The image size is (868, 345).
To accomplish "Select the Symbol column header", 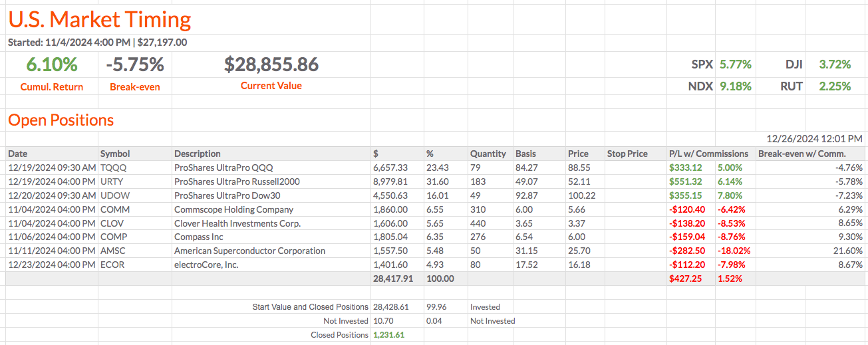I will coord(115,154).
